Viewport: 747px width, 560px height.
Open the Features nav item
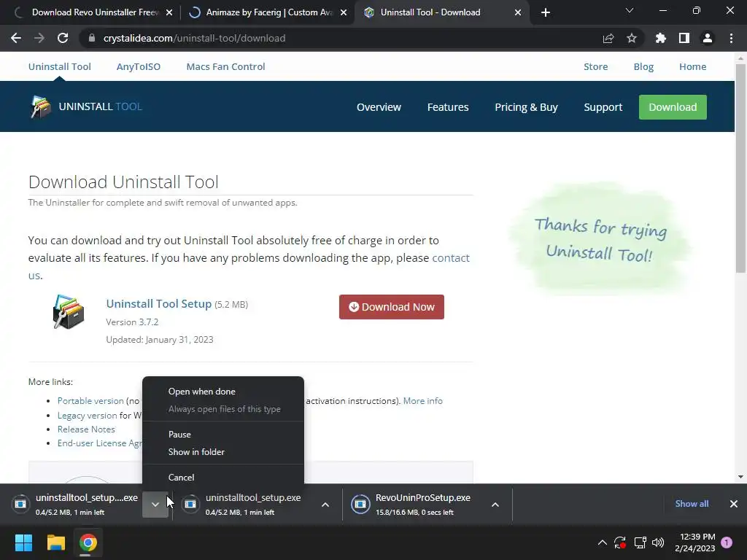coord(448,107)
